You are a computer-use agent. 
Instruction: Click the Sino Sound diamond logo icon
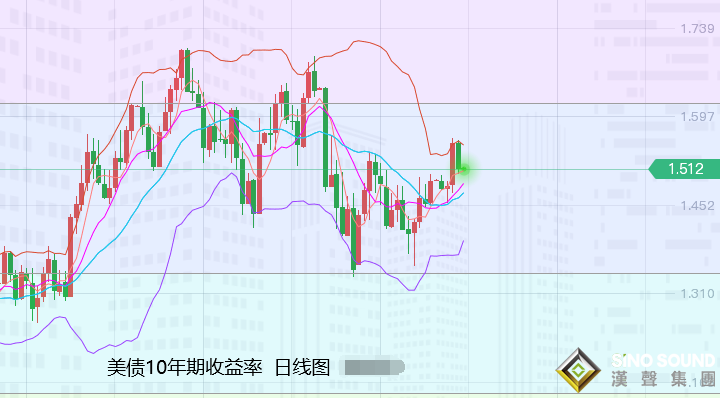point(578,370)
